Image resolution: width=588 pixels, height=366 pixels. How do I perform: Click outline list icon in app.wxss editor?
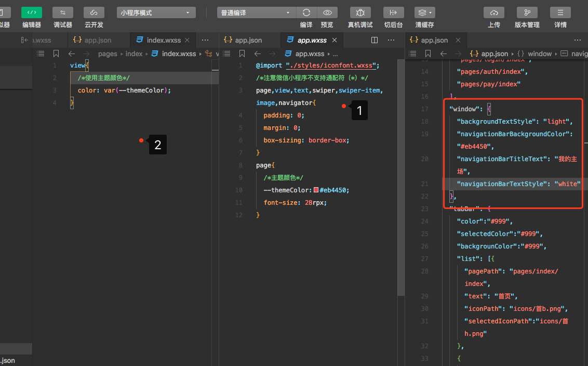click(226, 54)
